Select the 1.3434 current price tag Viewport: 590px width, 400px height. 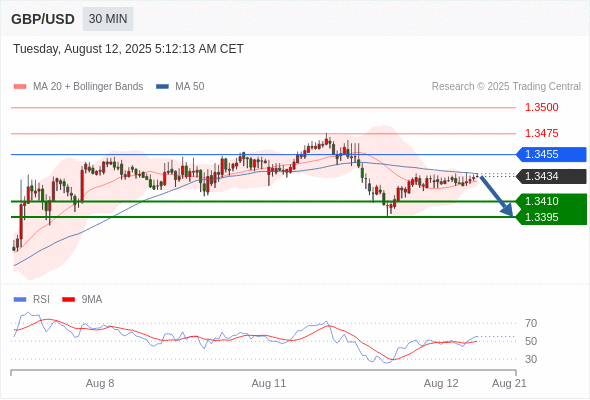tap(551, 176)
